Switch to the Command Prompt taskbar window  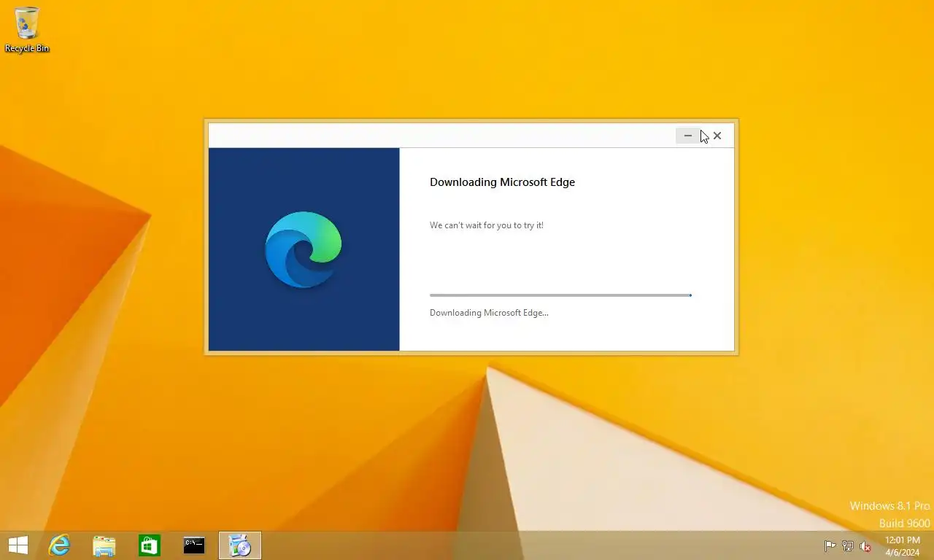[x=194, y=545]
